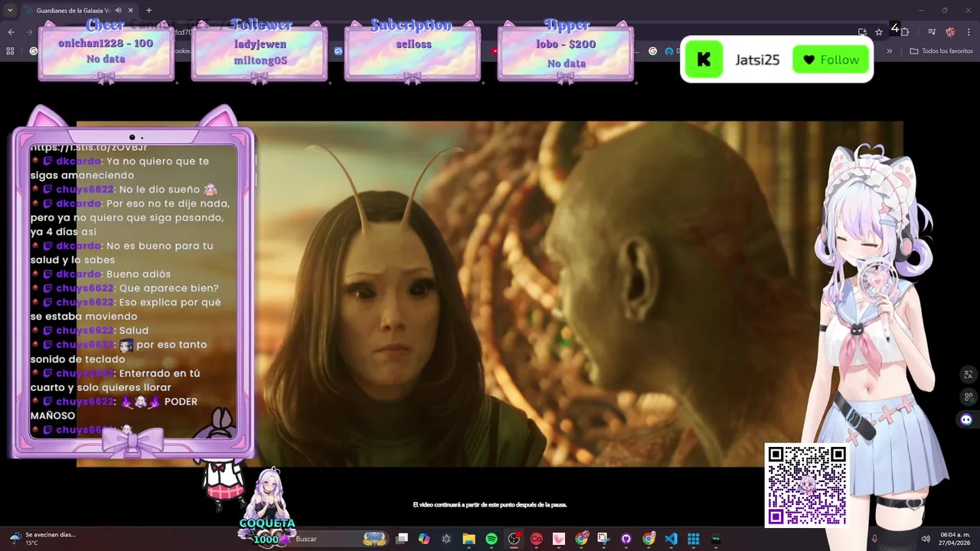The image size is (980, 551).
Task: Click follower name 'miltong05'
Action: 260,60
